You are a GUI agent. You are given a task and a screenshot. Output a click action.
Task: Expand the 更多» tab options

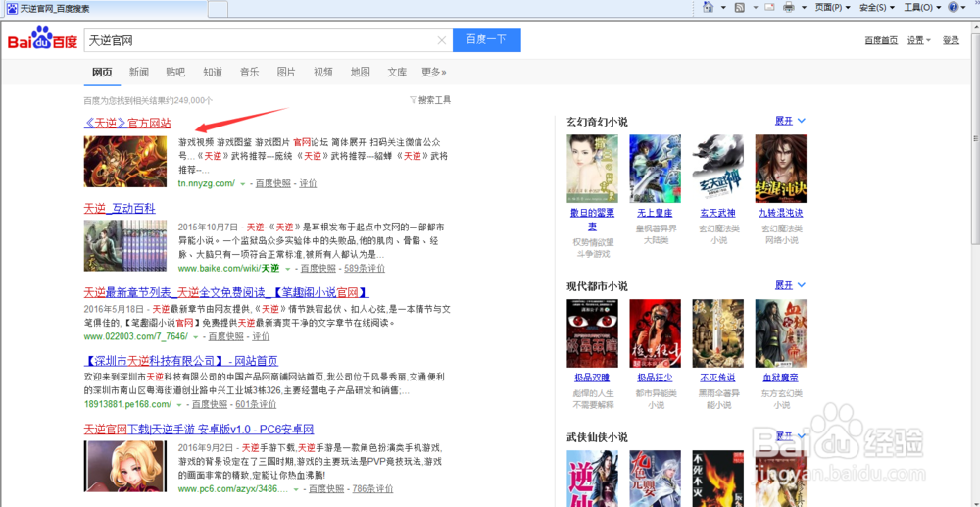pos(434,72)
